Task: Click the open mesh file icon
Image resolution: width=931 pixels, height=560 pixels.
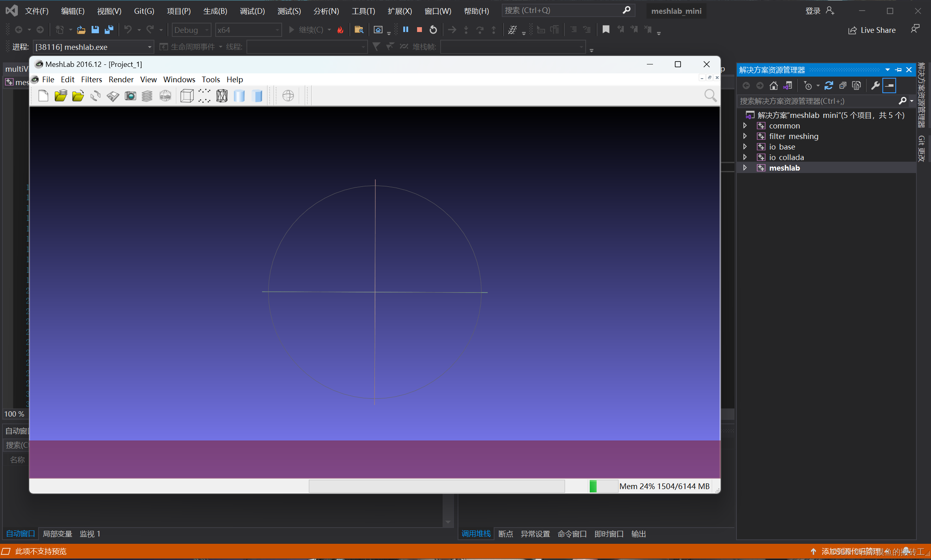Action: (x=79, y=96)
